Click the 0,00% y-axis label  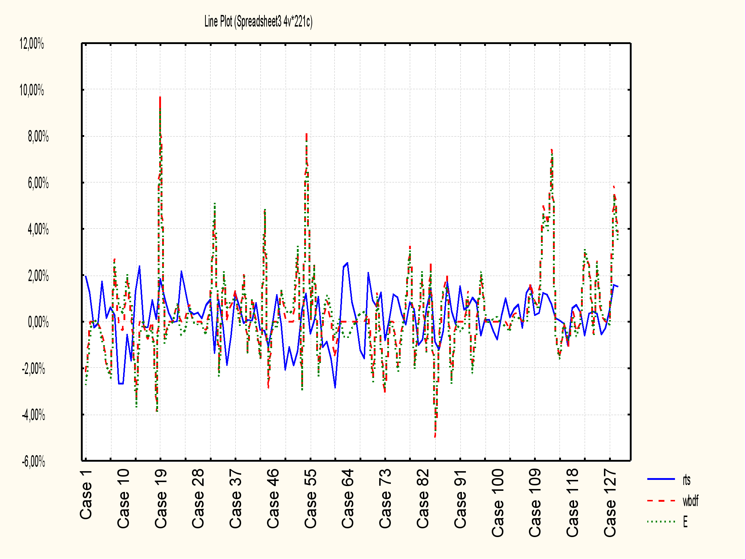point(38,322)
